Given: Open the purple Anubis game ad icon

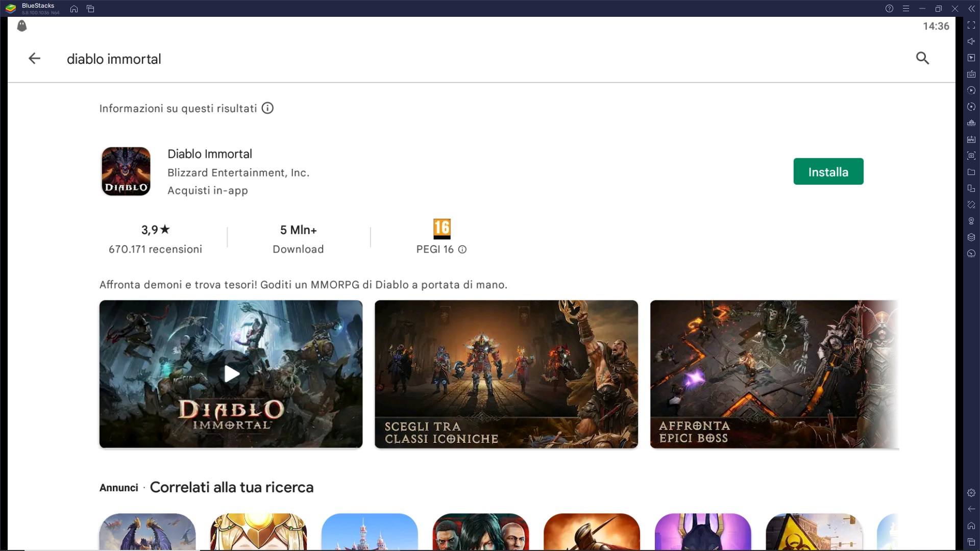Looking at the screenshot, I should pos(703,532).
